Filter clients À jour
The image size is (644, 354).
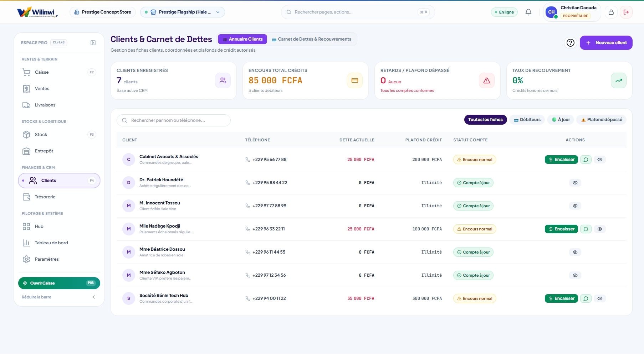coord(561,120)
